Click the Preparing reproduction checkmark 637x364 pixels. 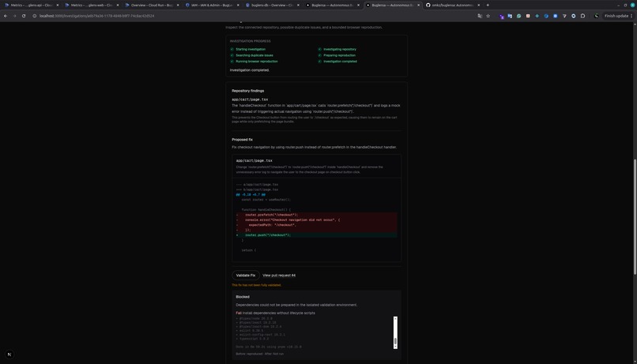click(x=320, y=55)
